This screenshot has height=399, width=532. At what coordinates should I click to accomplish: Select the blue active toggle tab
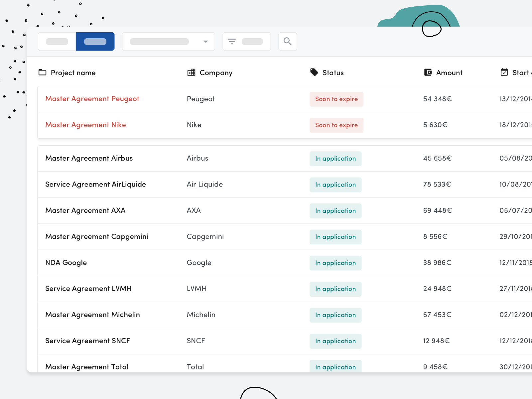[x=95, y=42]
